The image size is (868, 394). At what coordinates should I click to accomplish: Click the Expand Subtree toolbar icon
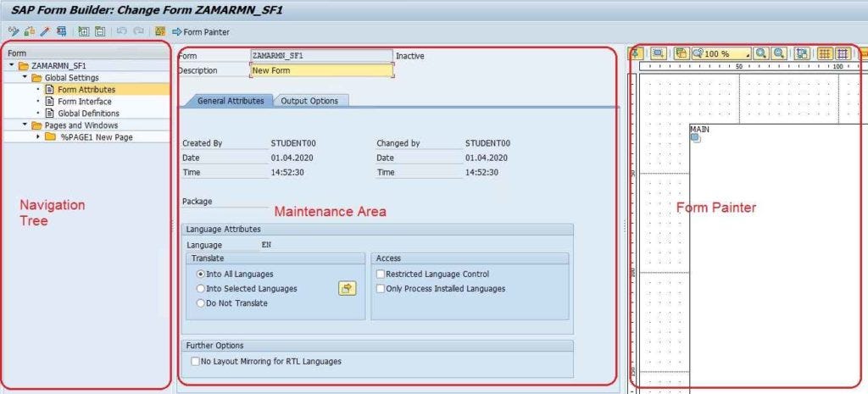pyautogui.click(x=84, y=32)
